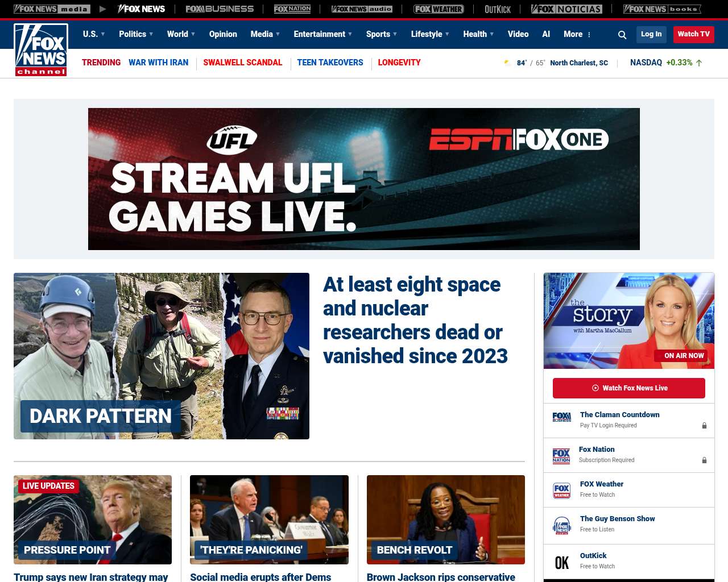This screenshot has height=582, width=728.
Task: Open the Dark Pattern lead story image
Action: tap(161, 356)
